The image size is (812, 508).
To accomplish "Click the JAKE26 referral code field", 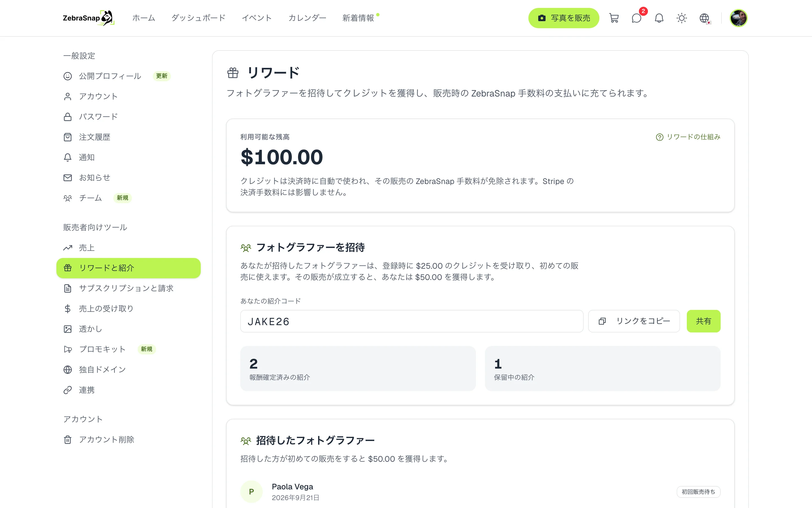I will point(412,321).
